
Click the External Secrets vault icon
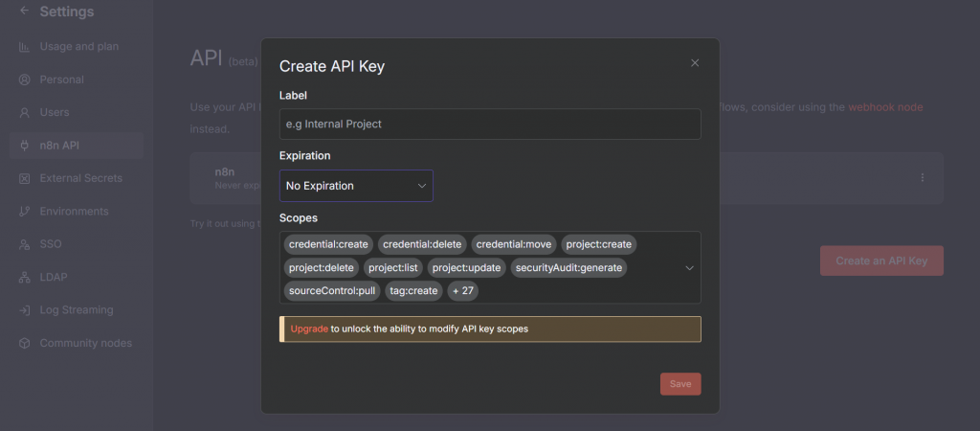[24, 178]
